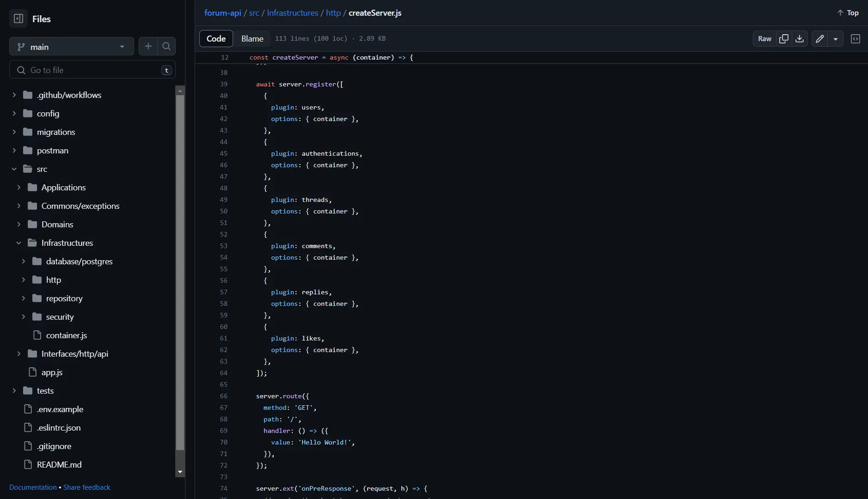Open the Infrastructures breadcrumb link
Screen dimensions: 868x499
292,13
